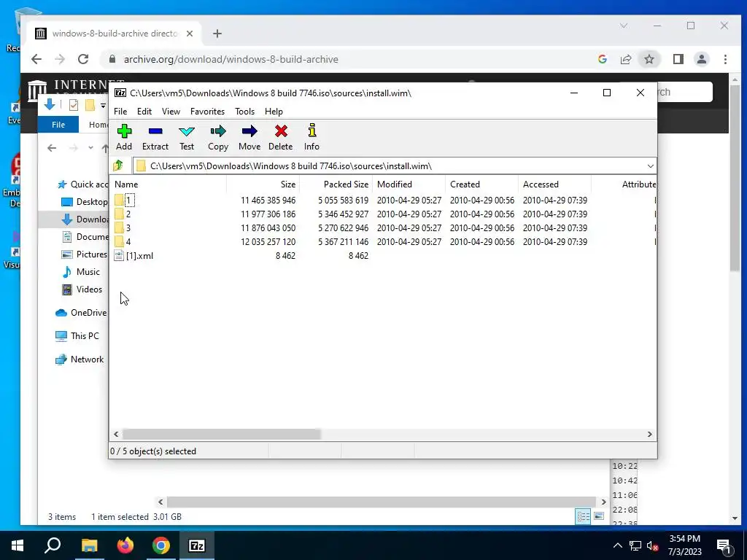Sort by the Name column header
Screen dimensions: 747x560
pyautogui.click(x=168, y=184)
